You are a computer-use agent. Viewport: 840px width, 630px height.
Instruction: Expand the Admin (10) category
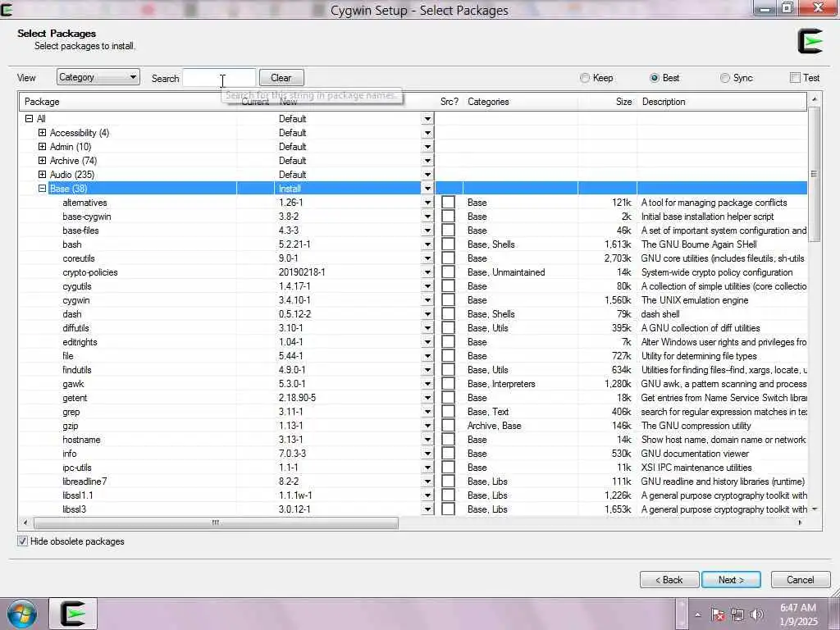(x=43, y=147)
